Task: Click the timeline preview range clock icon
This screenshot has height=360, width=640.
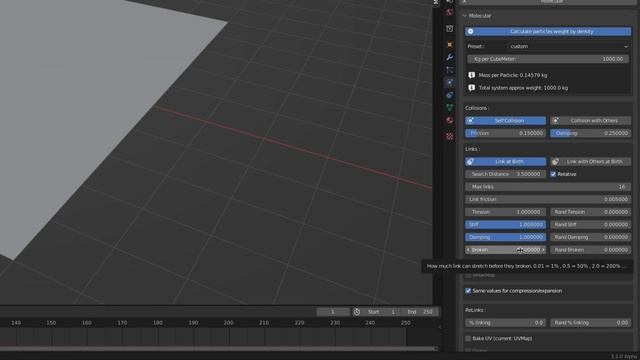Action: (357, 312)
